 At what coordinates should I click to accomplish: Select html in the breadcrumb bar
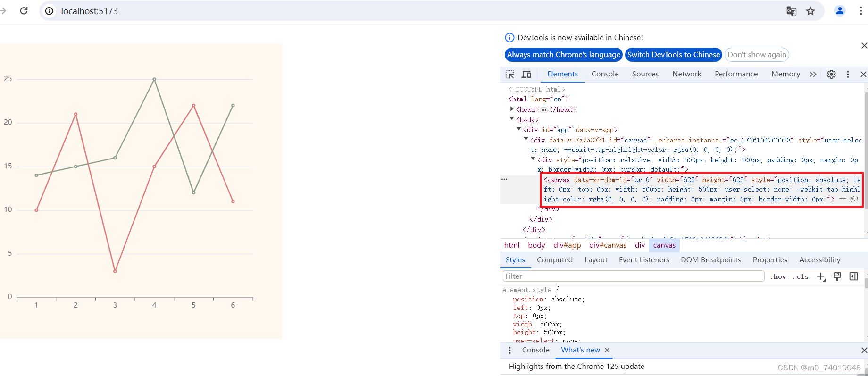pos(512,245)
